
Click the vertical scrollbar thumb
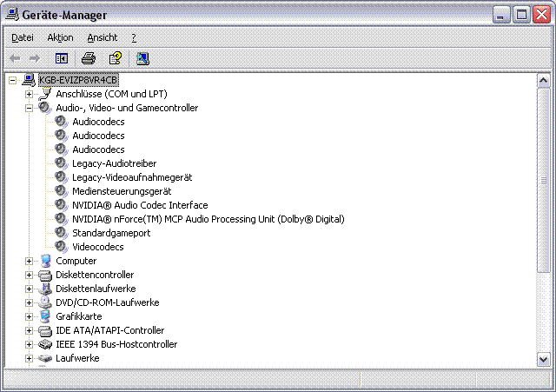[543, 181]
